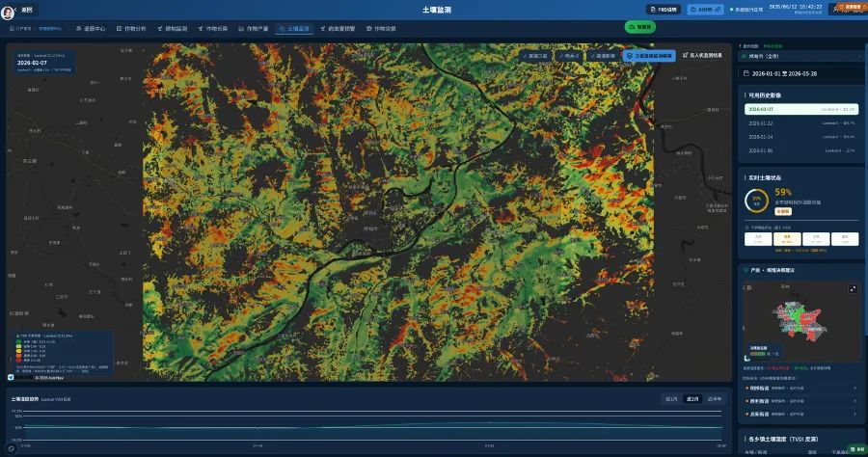This screenshot has height=457, width=868.
Task: Expand the mini map fullscreen icon
Action: (x=853, y=289)
